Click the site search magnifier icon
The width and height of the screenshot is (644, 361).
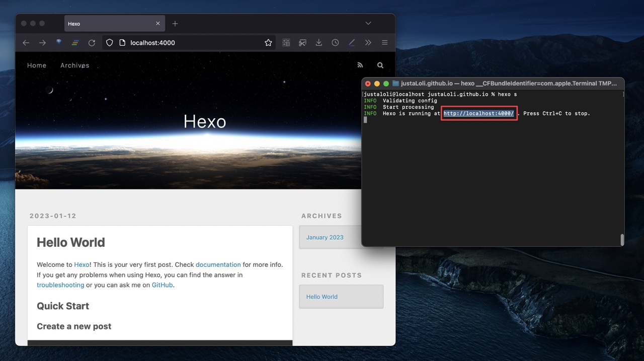pos(380,65)
